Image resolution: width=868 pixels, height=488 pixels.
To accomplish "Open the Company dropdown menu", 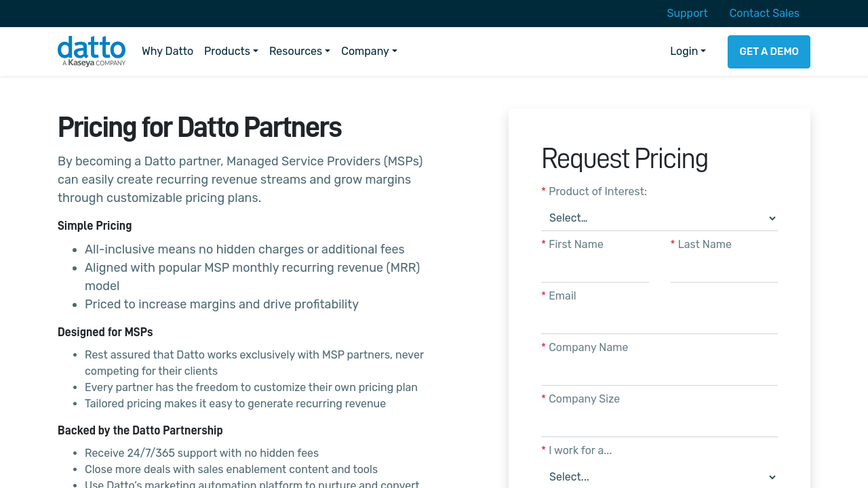I will [x=369, y=52].
